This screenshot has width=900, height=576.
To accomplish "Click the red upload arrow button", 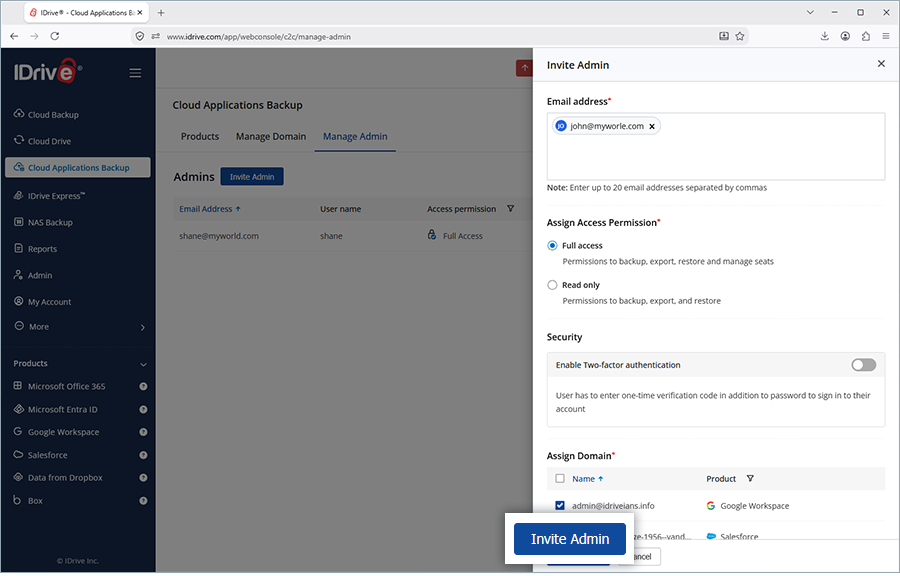I will (x=524, y=68).
